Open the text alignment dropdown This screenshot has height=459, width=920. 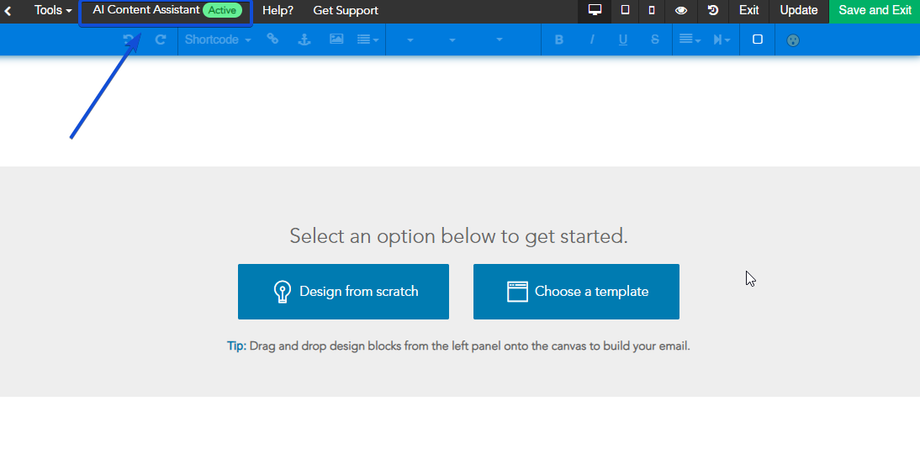click(689, 40)
